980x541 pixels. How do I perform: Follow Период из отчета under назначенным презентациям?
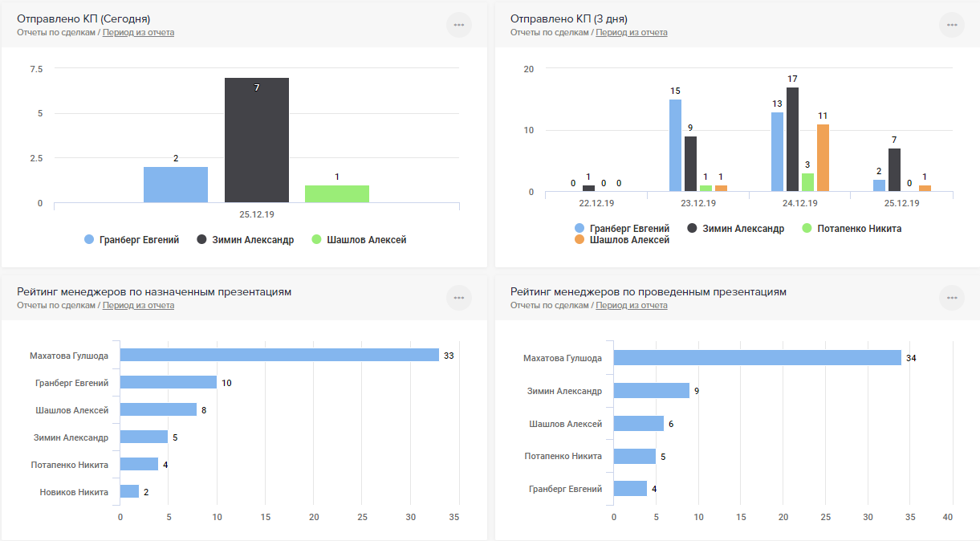point(138,305)
